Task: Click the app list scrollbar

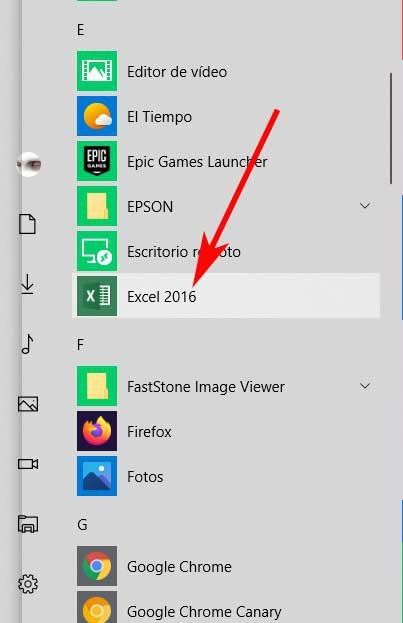Action: coord(391,128)
